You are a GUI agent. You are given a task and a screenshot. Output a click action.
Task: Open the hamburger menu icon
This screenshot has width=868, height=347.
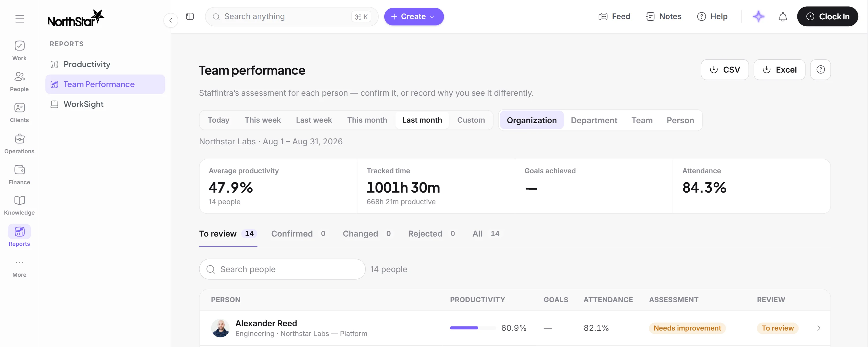click(20, 19)
